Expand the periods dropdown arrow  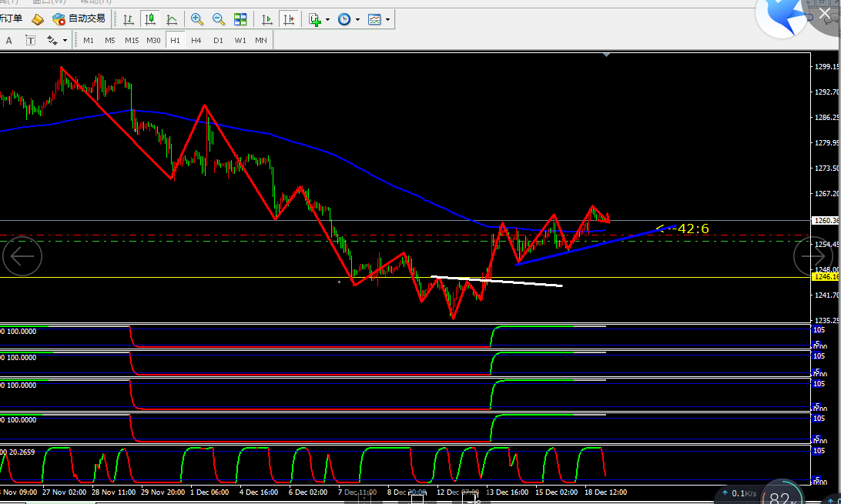point(357,20)
